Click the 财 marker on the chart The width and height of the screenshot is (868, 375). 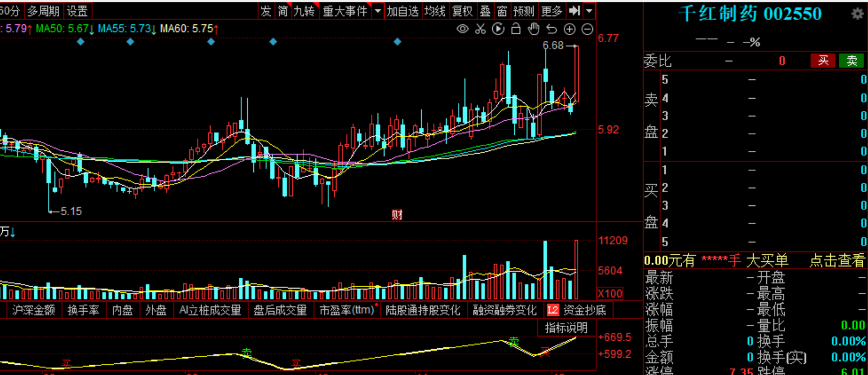397,215
